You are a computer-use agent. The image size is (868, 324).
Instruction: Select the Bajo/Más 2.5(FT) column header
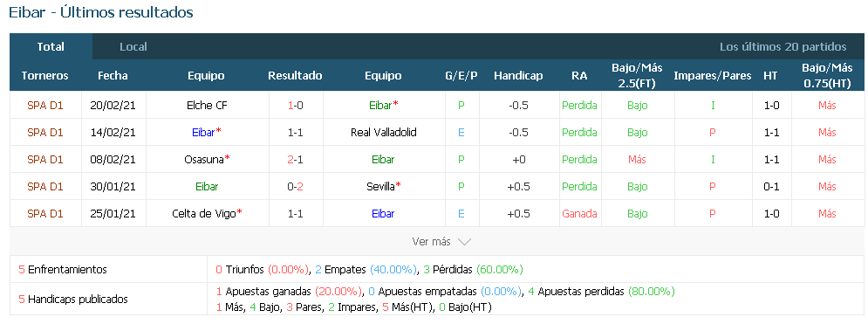637,75
